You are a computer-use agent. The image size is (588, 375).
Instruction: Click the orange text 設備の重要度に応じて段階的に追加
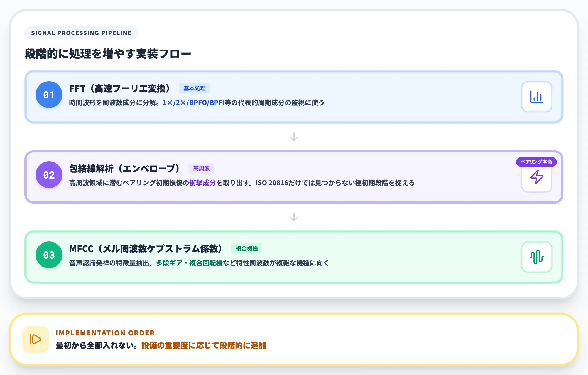point(204,346)
